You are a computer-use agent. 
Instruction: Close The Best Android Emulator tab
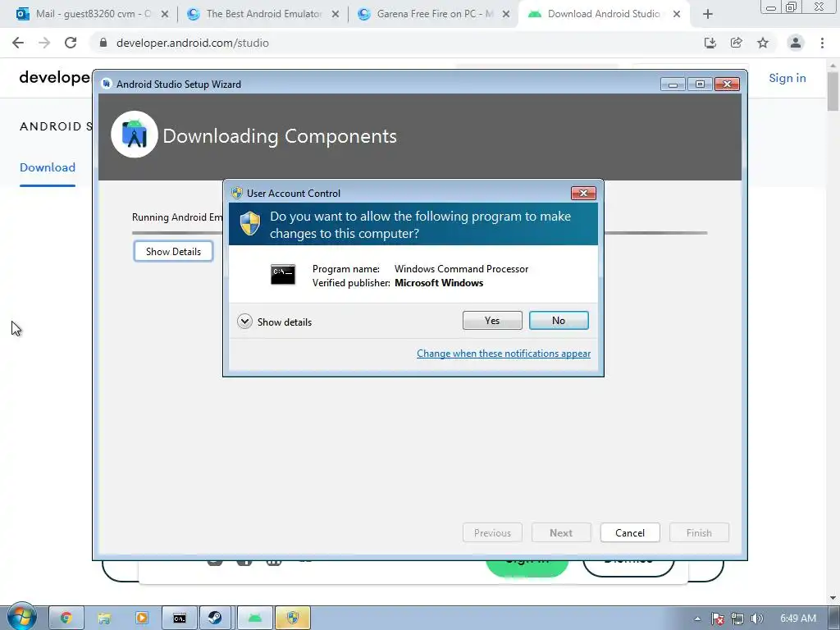point(335,14)
